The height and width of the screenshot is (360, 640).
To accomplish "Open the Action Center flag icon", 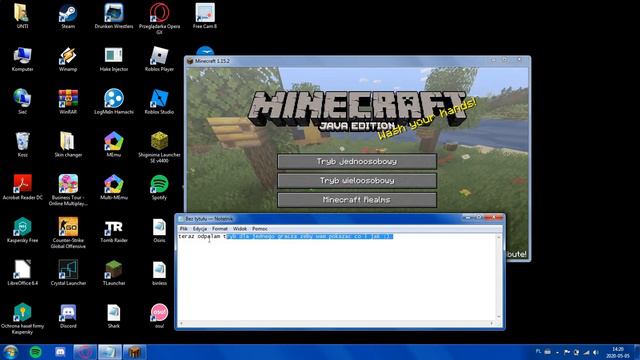I will pyautogui.click(x=567, y=352).
